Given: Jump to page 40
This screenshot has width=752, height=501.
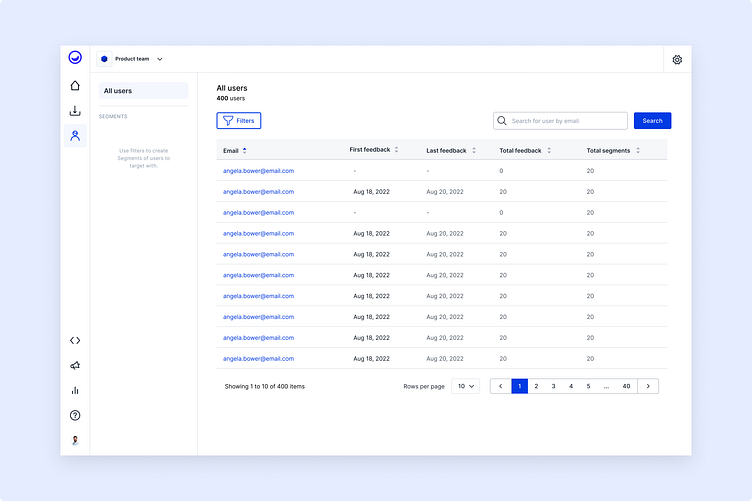Looking at the screenshot, I should 626,386.
